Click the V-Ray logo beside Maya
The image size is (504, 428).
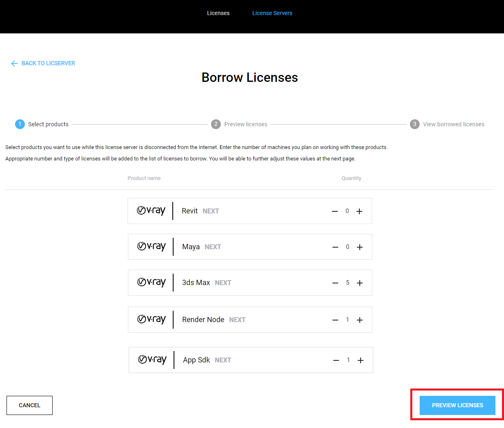pyautogui.click(x=151, y=246)
